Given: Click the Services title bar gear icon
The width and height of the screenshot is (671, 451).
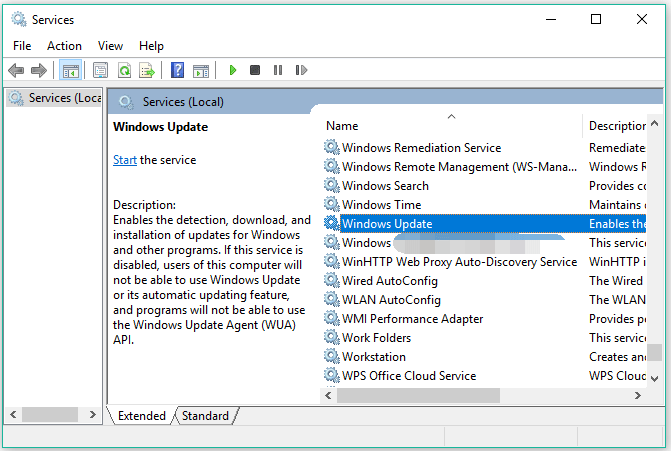Looking at the screenshot, I should coord(18,19).
